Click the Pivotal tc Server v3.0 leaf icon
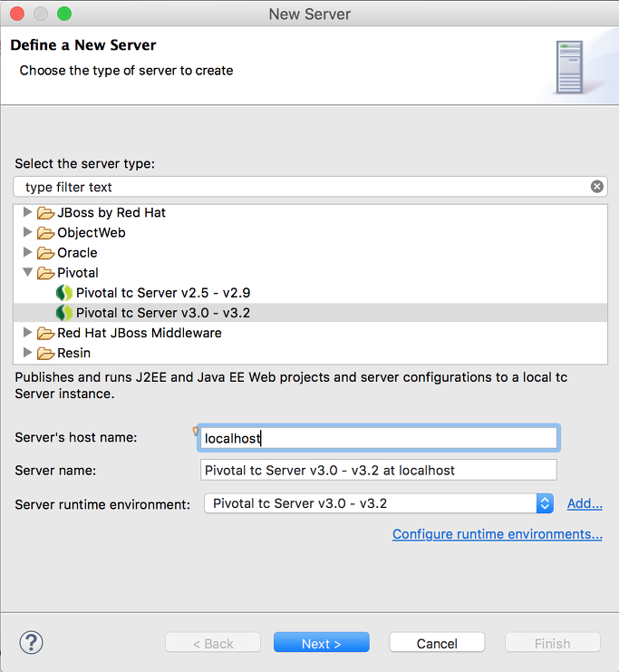Image resolution: width=619 pixels, height=672 pixels. (x=64, y=313)
